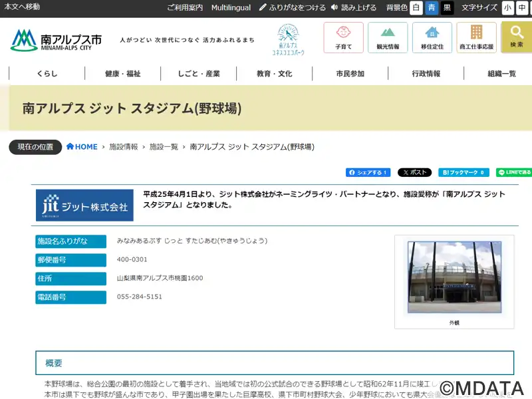Expand the くらし navigation menu

point(47,74)
